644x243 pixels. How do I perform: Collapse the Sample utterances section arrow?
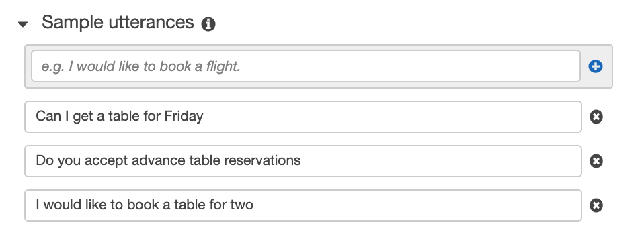23,24
